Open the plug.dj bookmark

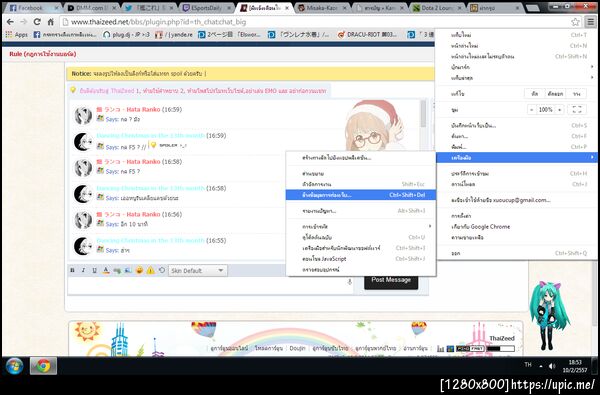pyautogui.click(x=127, y=35)
